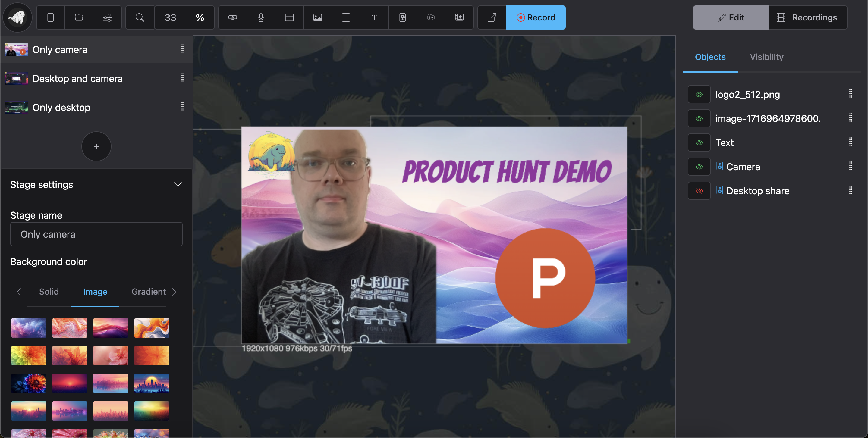Hide the Camera object
868x438 pixels.
699,167
